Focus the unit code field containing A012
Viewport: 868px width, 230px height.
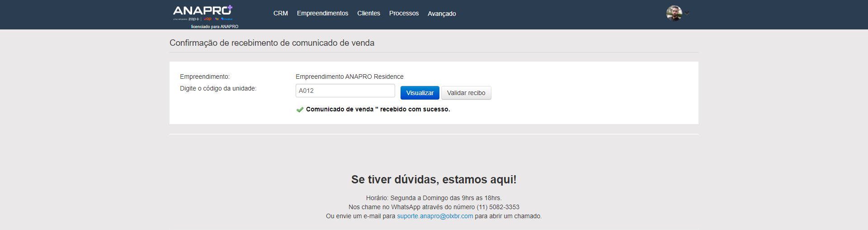345,91
